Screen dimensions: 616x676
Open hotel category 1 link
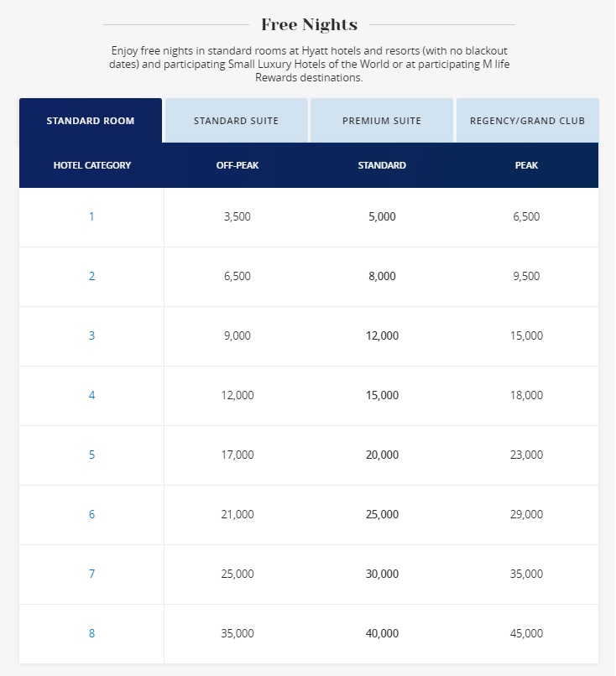tap(91, 216)
